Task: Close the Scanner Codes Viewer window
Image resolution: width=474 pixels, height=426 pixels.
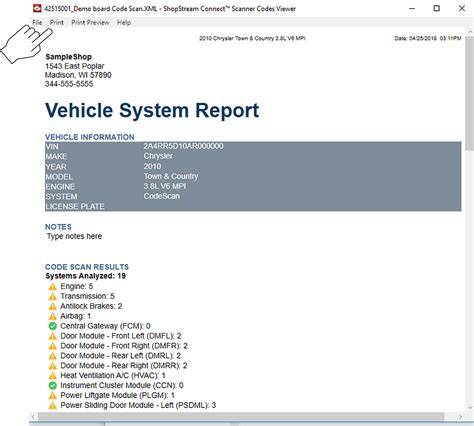Action: point(462,9)
